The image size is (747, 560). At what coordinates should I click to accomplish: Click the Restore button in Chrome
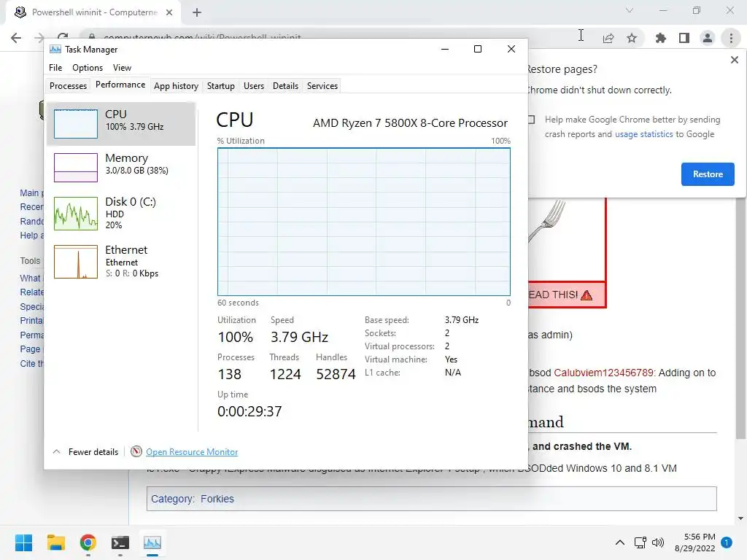click(x=708, y=174)
